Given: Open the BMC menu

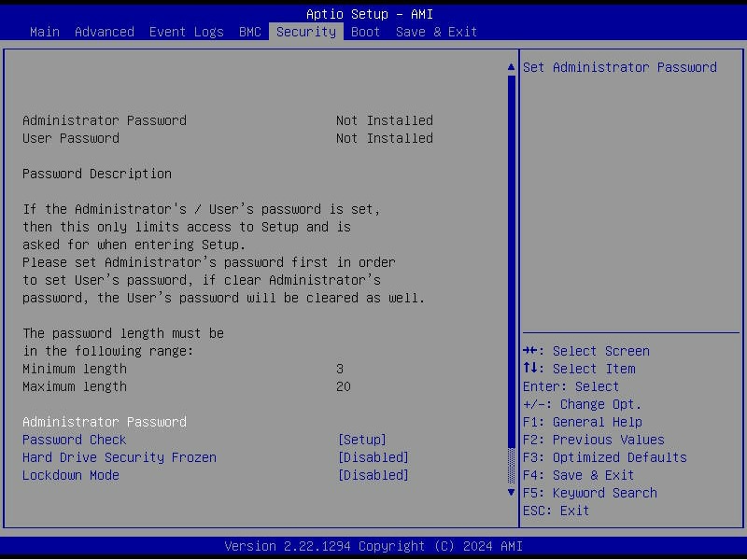Looking at the screenshot, I should (249, 31).
